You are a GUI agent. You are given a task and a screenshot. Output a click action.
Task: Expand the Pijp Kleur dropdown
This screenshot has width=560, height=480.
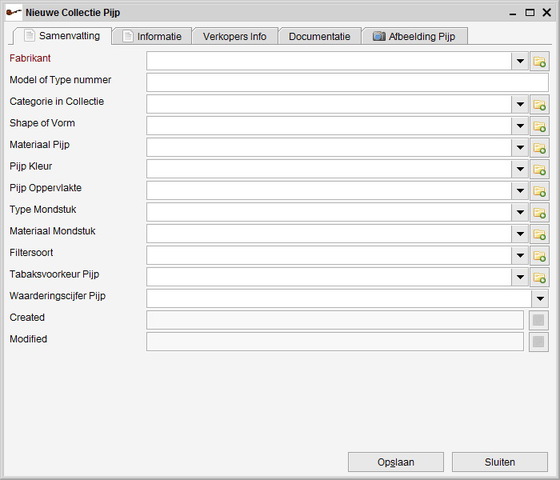(520, 169)
